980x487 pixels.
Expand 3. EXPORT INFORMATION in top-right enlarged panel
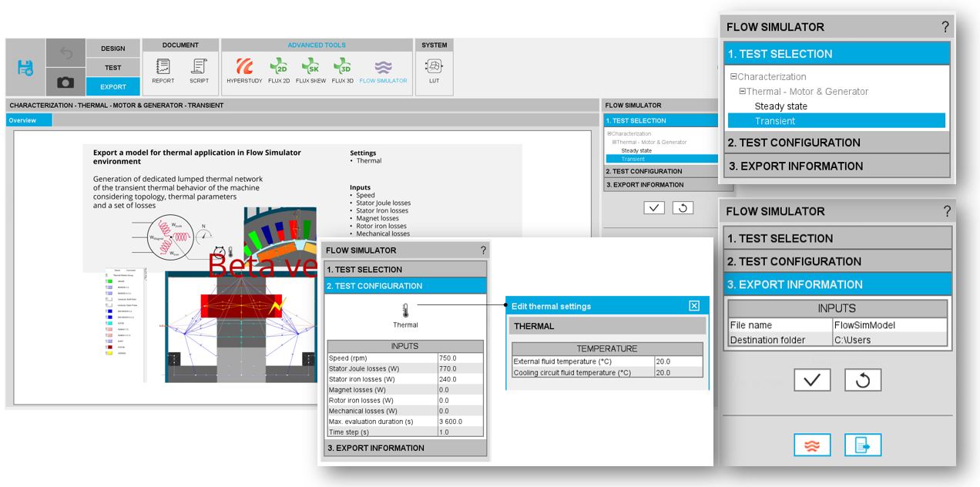point(837,166)
